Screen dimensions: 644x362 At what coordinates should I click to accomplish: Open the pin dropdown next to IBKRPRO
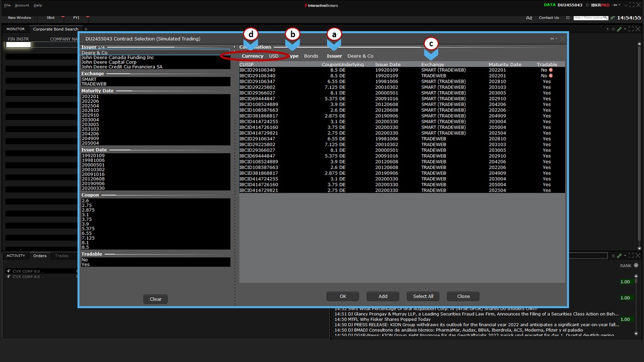click(618, 5)
